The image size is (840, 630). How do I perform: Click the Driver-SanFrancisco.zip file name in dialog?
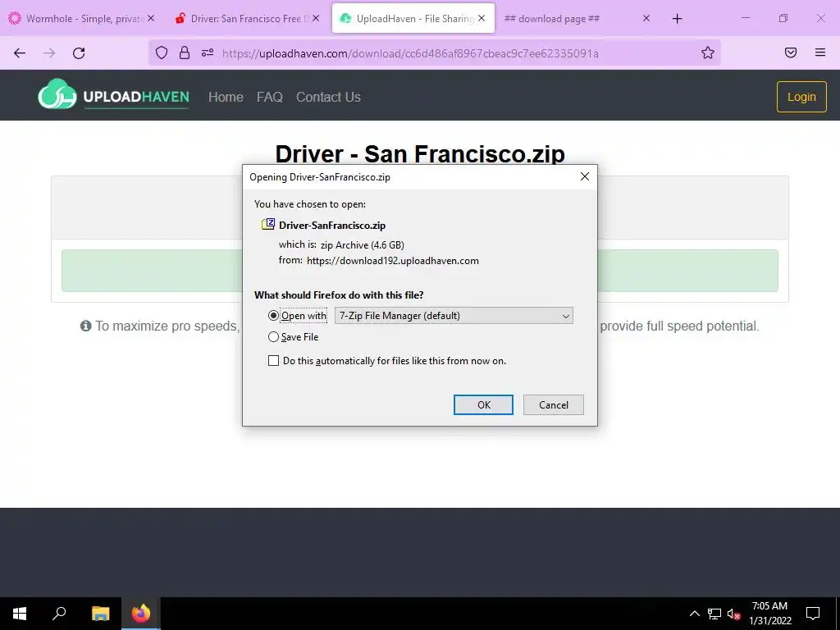(332, 225)
